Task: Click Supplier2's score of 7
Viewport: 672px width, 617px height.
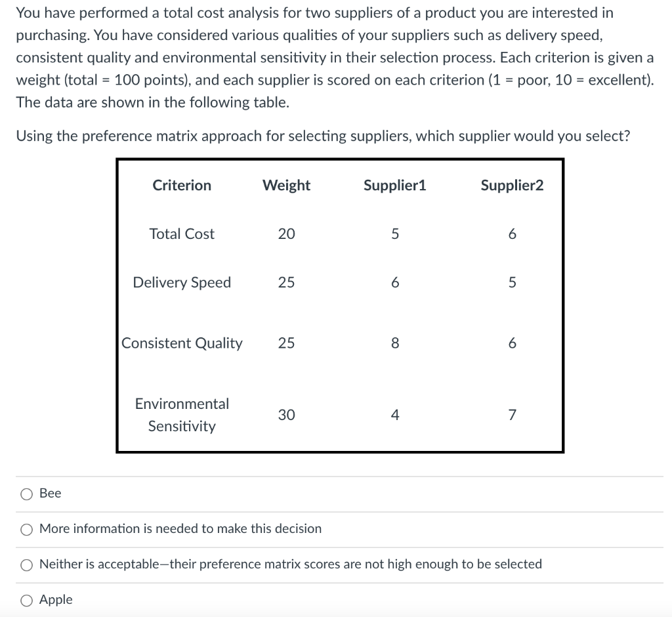Action: click(x=513, y=414)
